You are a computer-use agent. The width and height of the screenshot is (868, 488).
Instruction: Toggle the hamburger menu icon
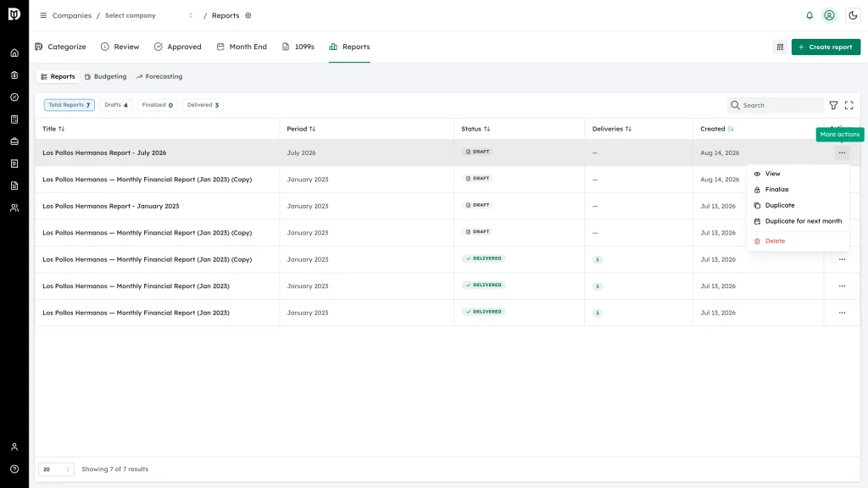(43, 15)
